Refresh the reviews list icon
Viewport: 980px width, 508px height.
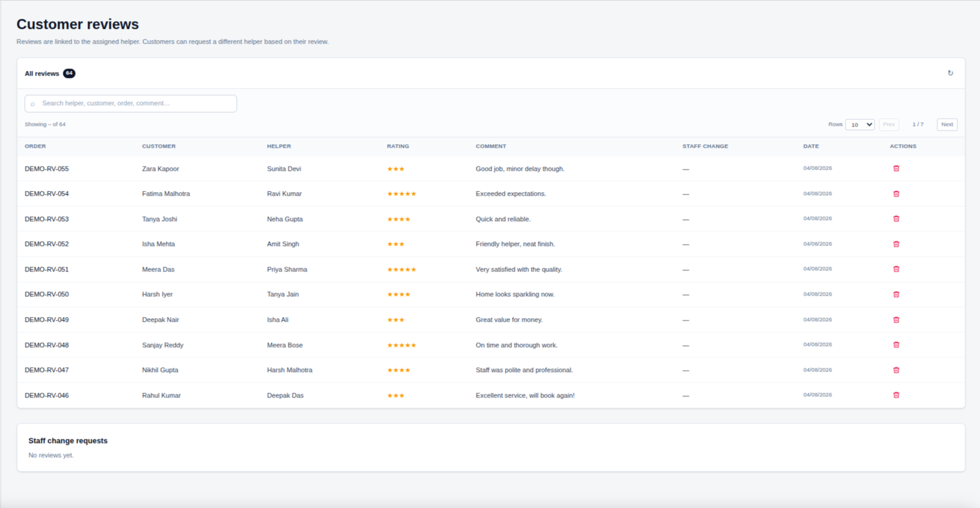(x=950, y=73)
